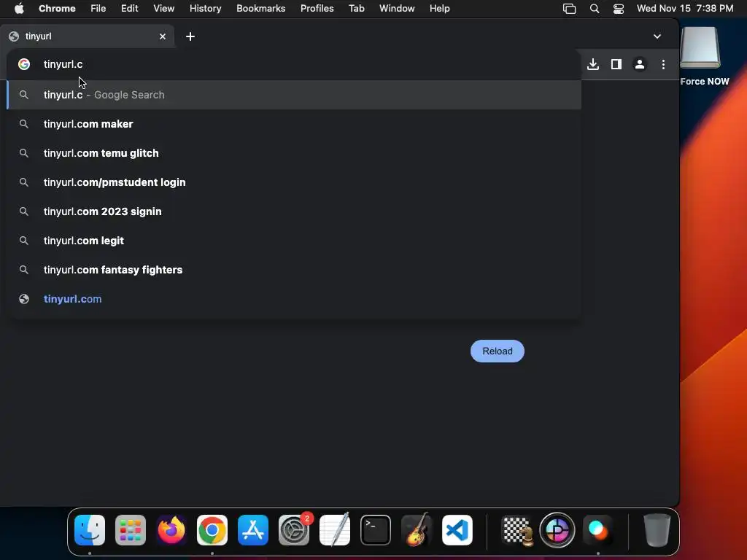The width and height of the screenshot is (747, 560).
Task: Open the Apple menu
Action: point(19,9)
